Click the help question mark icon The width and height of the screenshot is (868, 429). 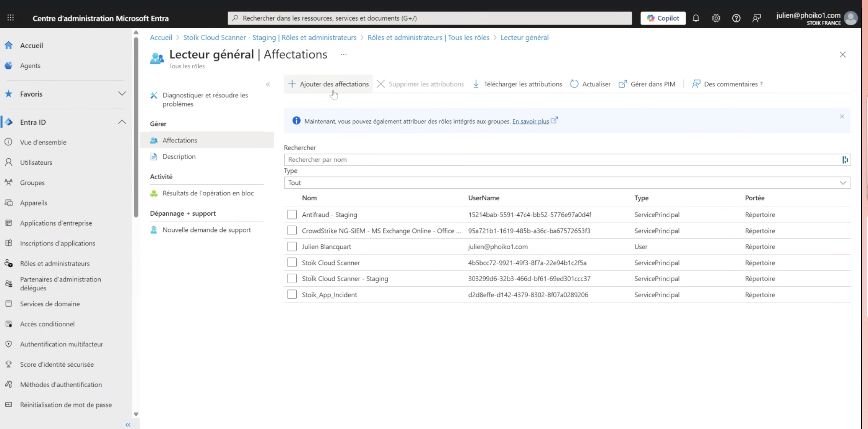(x=736, y=18)
